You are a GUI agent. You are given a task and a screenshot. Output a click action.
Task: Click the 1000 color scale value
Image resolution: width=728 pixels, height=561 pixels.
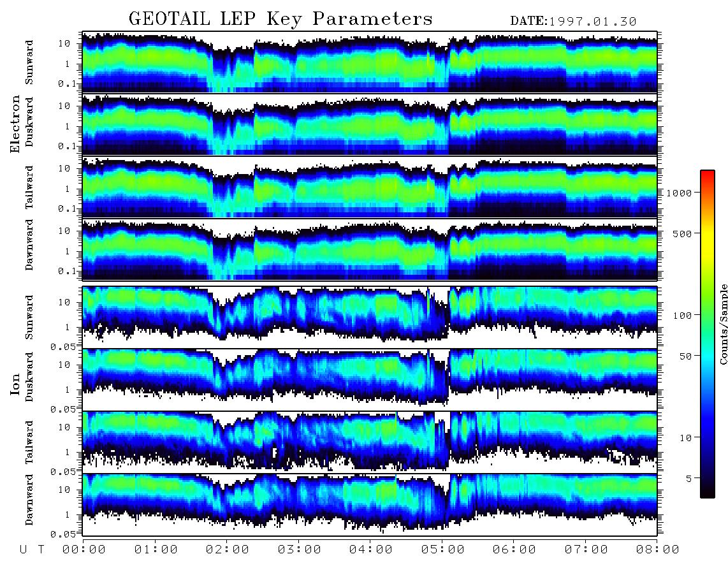pyautogui.click(x=680, y=193)
